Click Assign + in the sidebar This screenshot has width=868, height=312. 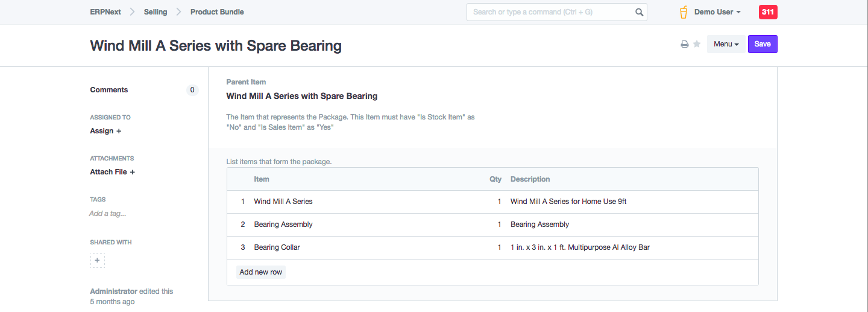pos(105,131)
